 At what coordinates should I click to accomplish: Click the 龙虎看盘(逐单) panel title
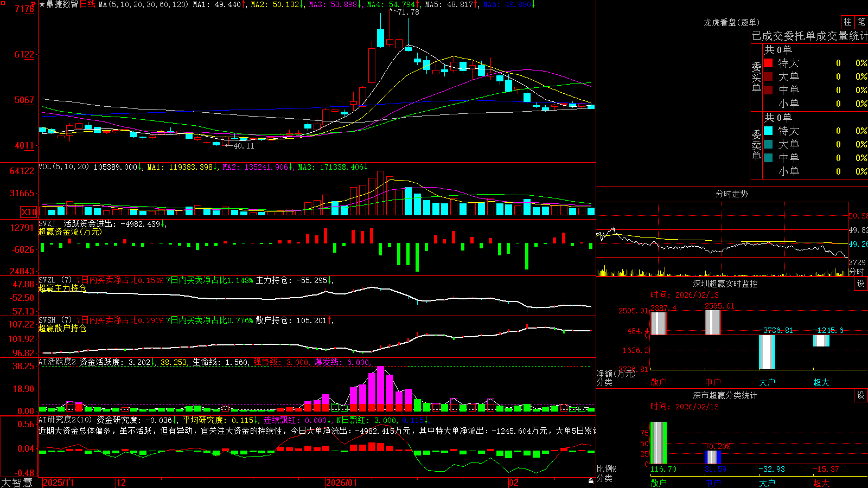click(x=732, y=22)
